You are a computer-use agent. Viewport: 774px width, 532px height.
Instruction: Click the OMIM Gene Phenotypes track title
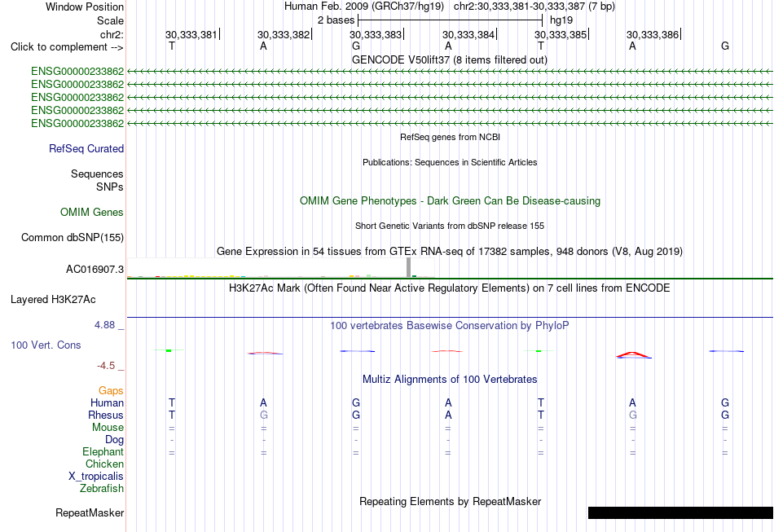[x=450, y=201]
